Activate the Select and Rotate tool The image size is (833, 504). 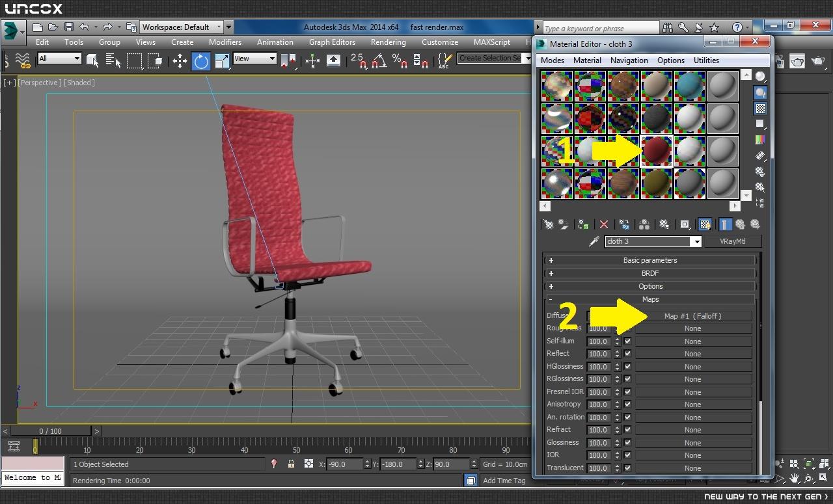[201, 61]
